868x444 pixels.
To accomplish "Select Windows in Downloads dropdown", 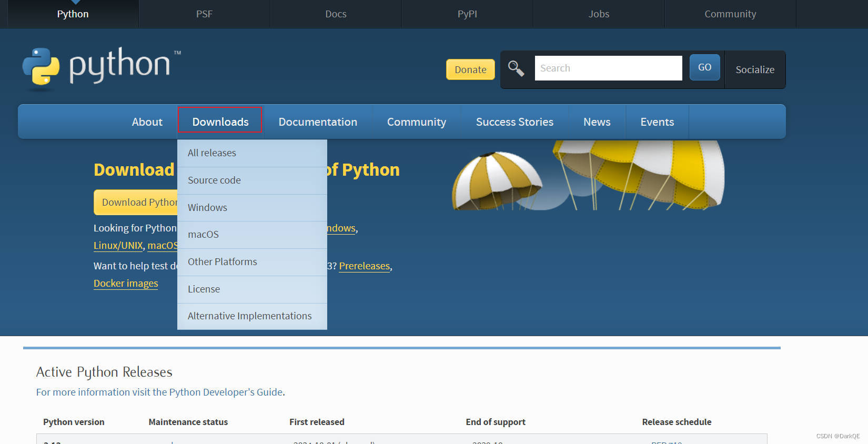I will point(252,208).
